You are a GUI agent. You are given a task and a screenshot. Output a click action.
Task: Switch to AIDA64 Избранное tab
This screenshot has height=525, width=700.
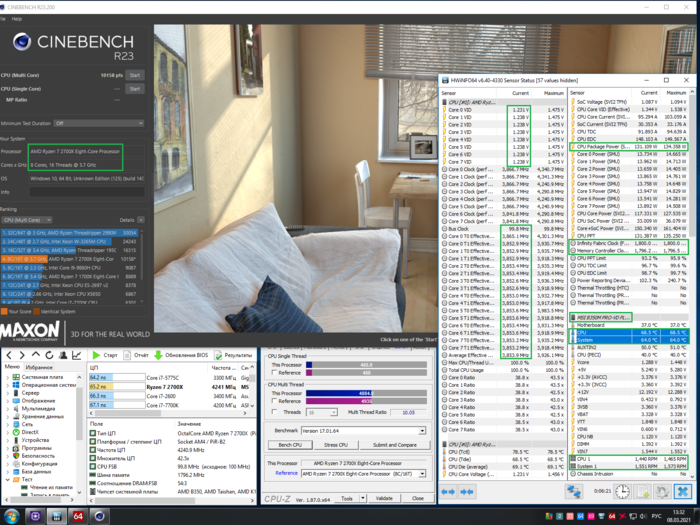pos(39,367)
